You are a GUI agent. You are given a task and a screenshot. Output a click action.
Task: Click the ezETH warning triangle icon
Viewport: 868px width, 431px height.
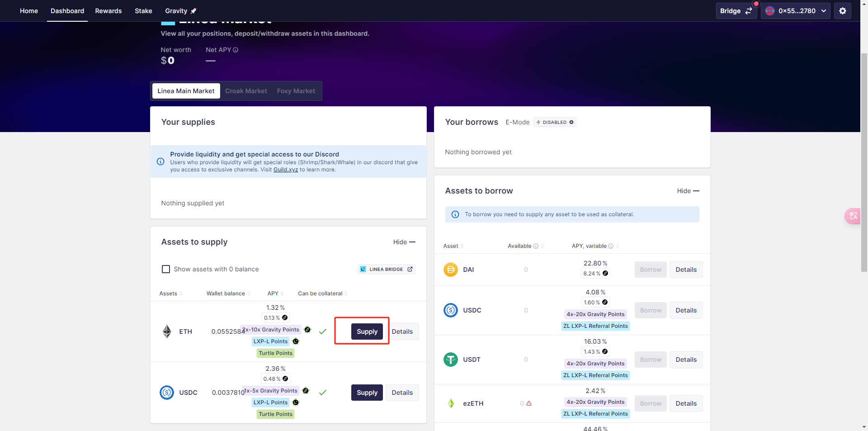point(529,403)
